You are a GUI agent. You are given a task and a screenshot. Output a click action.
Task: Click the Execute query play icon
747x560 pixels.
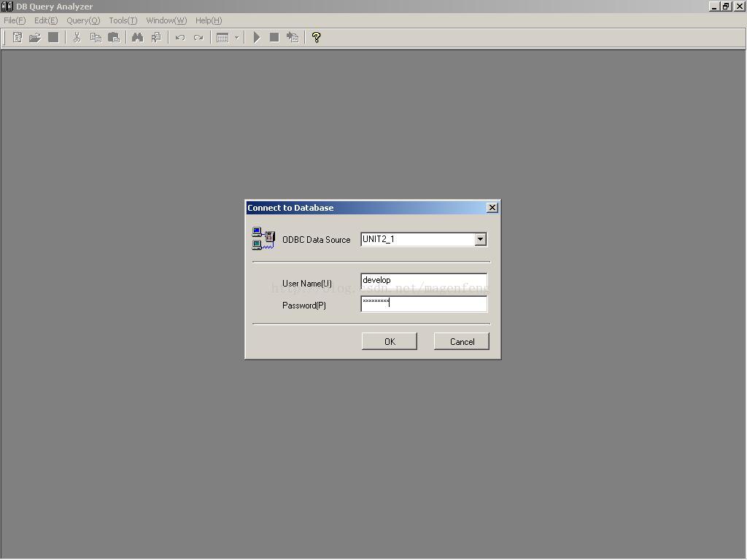(x=257, y=37)
